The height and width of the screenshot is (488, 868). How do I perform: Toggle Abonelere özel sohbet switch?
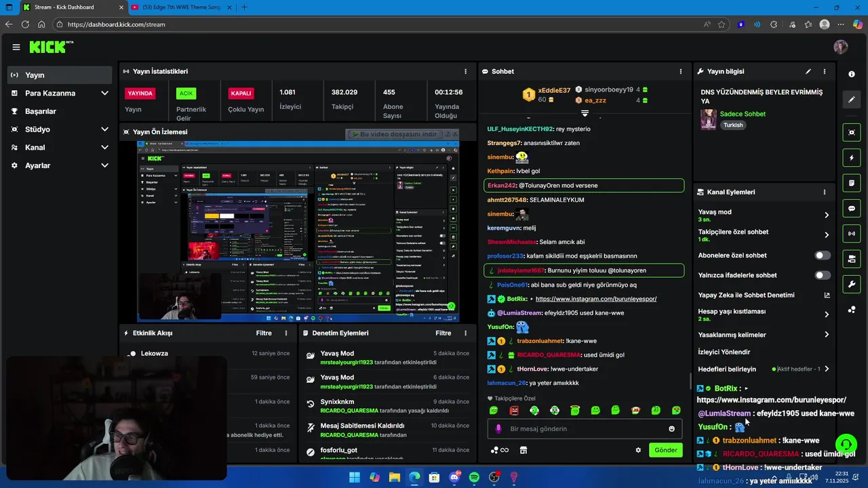[x=822, y=256]
